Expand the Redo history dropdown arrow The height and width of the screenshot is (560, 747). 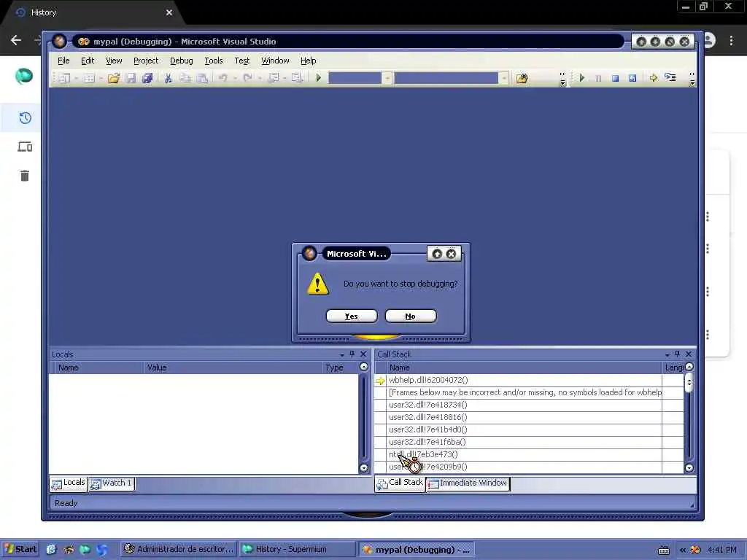pos(260,78)
